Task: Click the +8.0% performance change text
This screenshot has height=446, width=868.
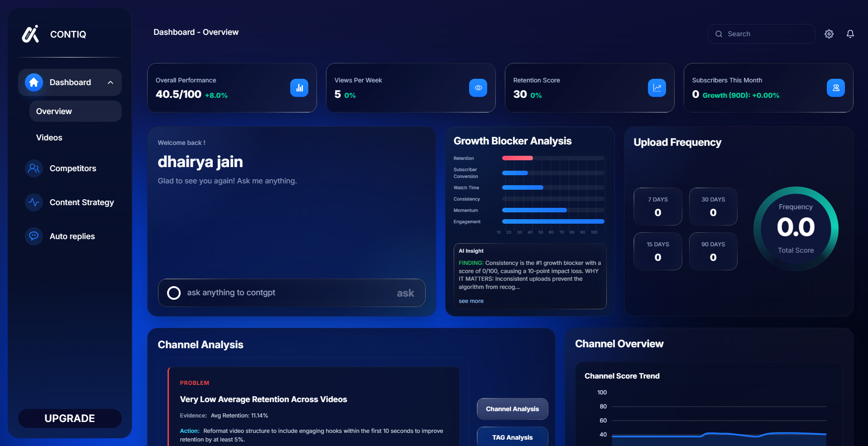Action: point(216,96)
